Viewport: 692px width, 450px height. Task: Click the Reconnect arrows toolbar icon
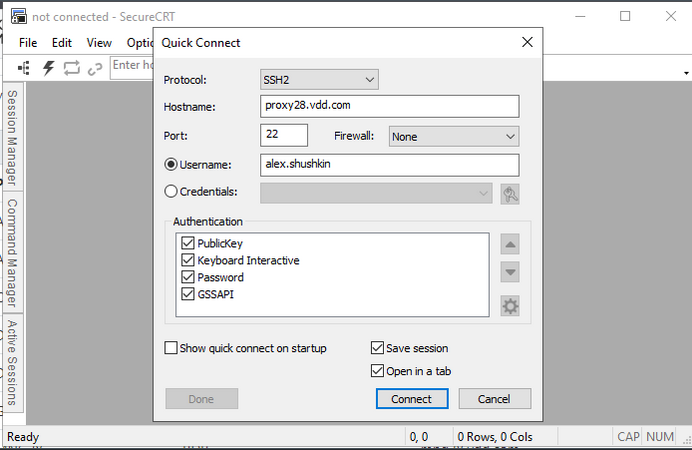tap(72, 68)
